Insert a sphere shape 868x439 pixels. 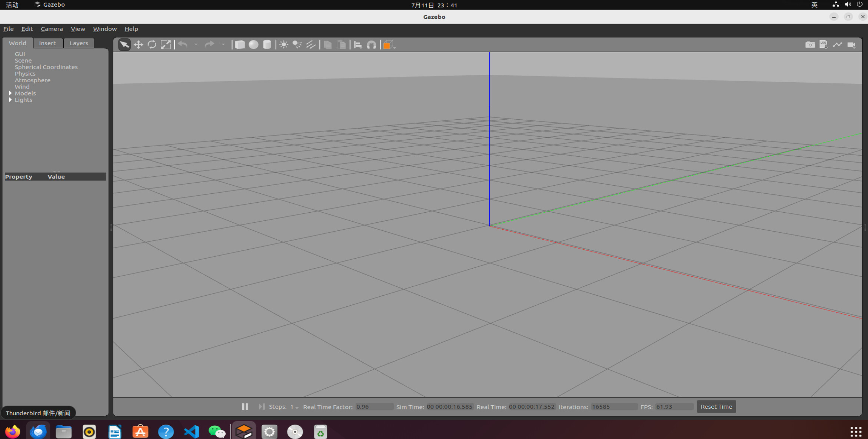(253, 45)
